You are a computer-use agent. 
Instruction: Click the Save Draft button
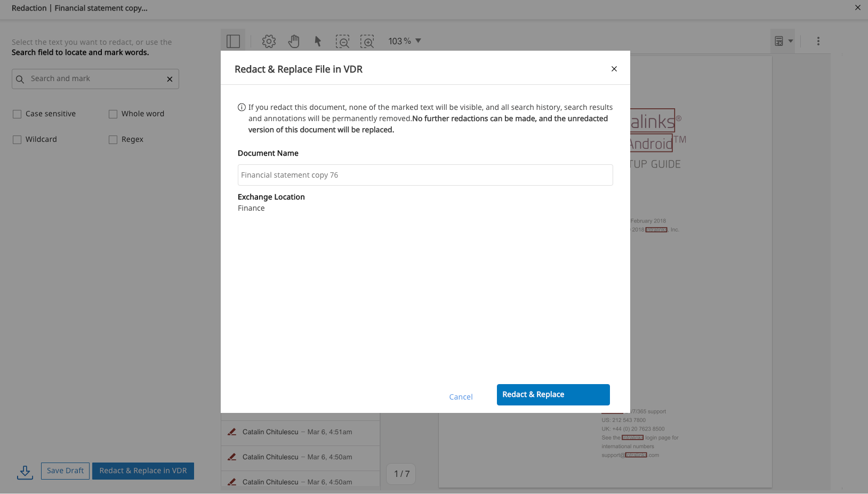(x=65, y=471)
